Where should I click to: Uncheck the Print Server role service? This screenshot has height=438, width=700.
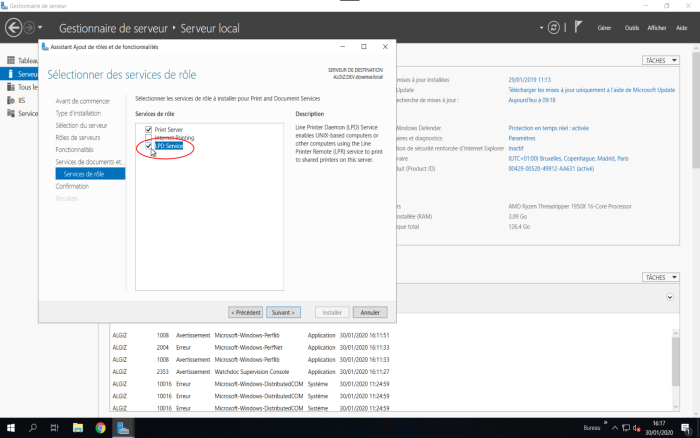pyautogui.click(x=149, y=130)
